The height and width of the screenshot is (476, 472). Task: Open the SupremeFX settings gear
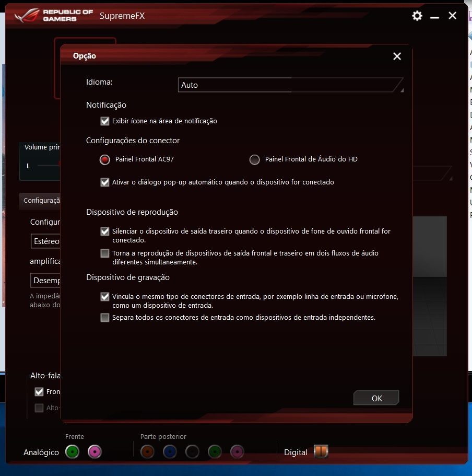417,16
